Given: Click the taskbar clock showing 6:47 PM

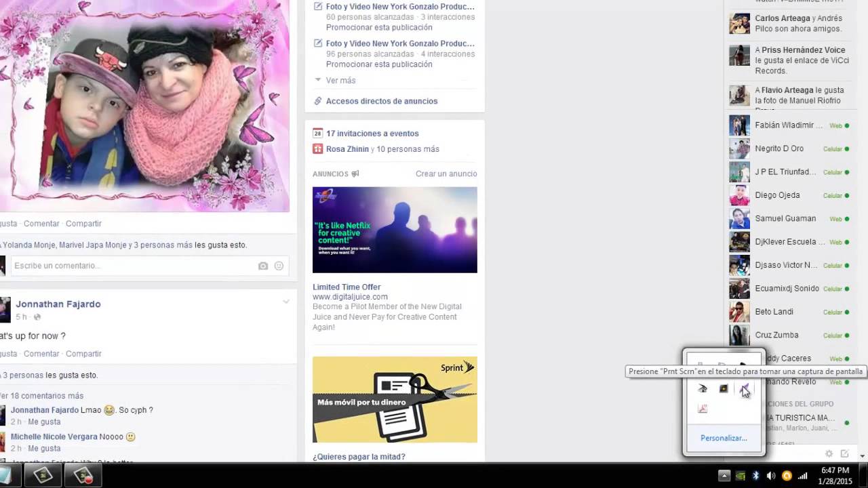Looking at the screenshot, I should (835, 470).
